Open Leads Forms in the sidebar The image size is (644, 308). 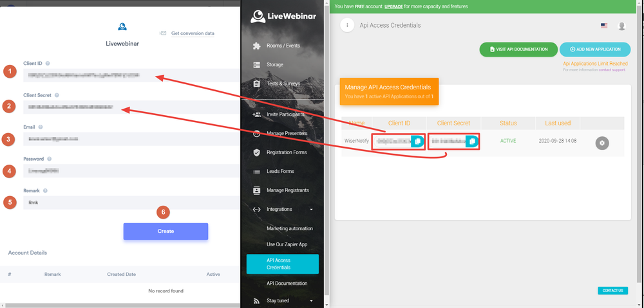coord(280,172)
